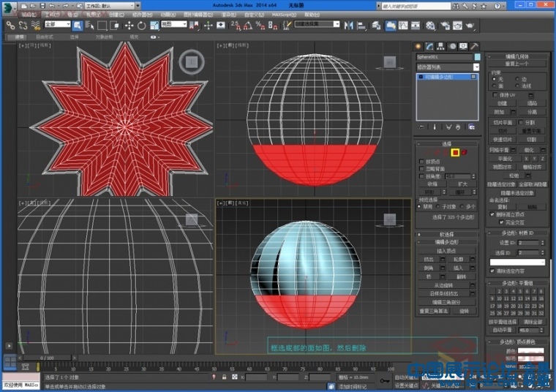Select the 自由形式 ribbon tab
Viewport: 556px width, 392px height.
pyautogui.click(x=45, y=37)
